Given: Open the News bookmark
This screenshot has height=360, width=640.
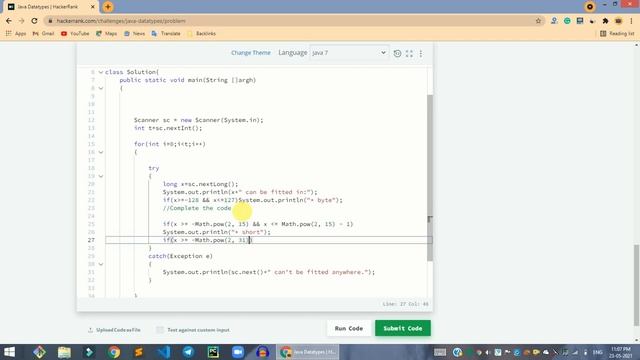Looking at the screenshot, I should pyautogui.click(x=134, y=33).
